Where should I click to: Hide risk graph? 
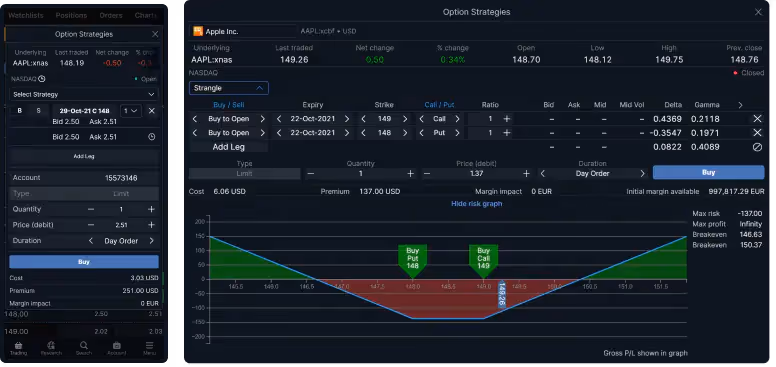tap(477, 204)
